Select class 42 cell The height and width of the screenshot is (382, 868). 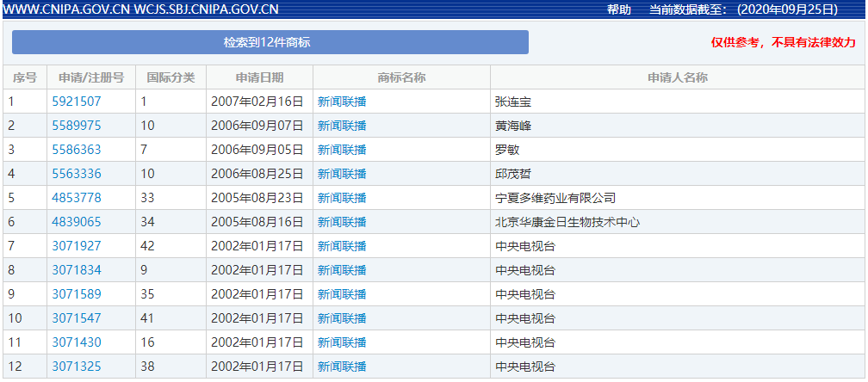point(171,245)
